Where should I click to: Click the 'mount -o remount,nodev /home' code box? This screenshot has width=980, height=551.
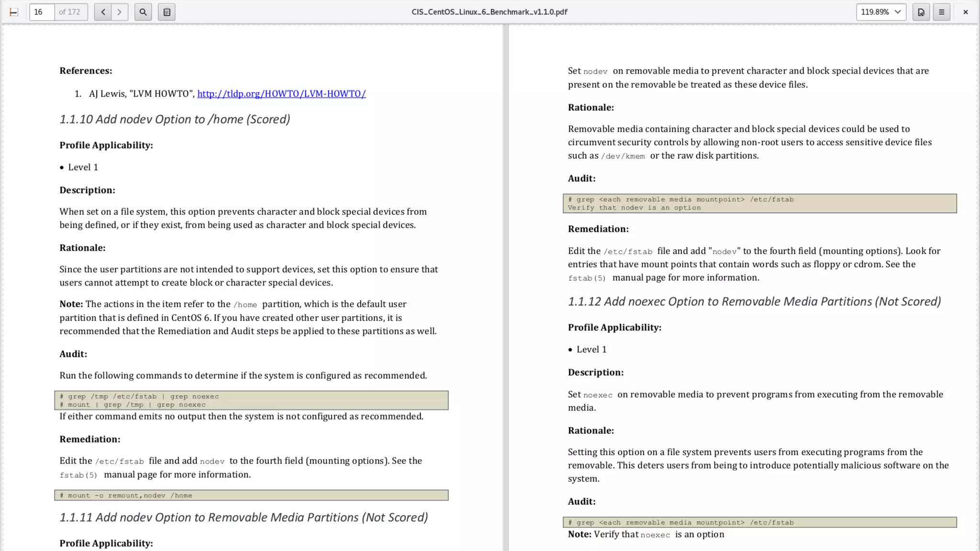251,496
